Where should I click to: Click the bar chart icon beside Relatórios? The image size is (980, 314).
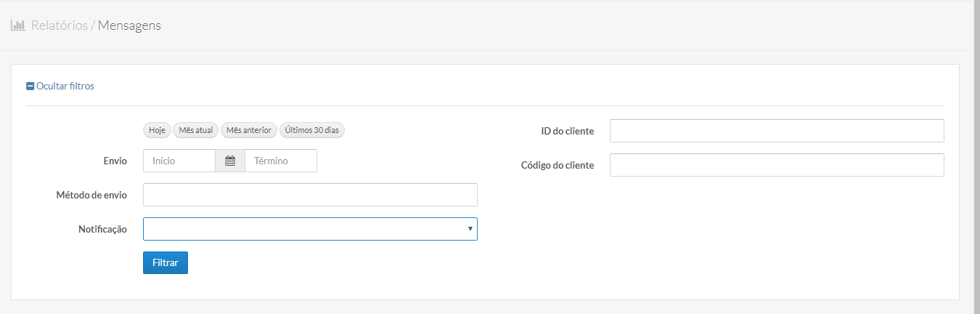click(x=18, y=25)
